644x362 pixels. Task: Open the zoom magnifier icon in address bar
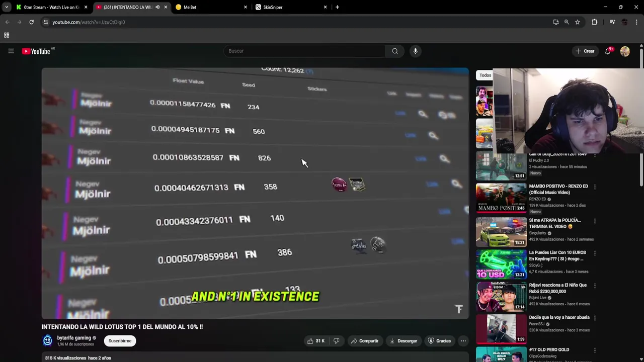[x=567, y=22]
